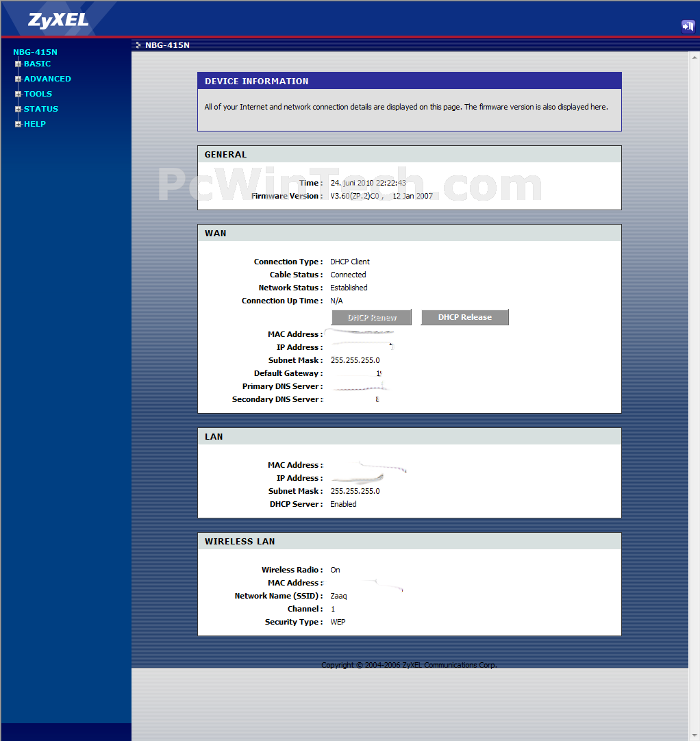This screenshot has height=741, width=700.
Task: Open the TOOLS menu
Action: coord(38,94)
